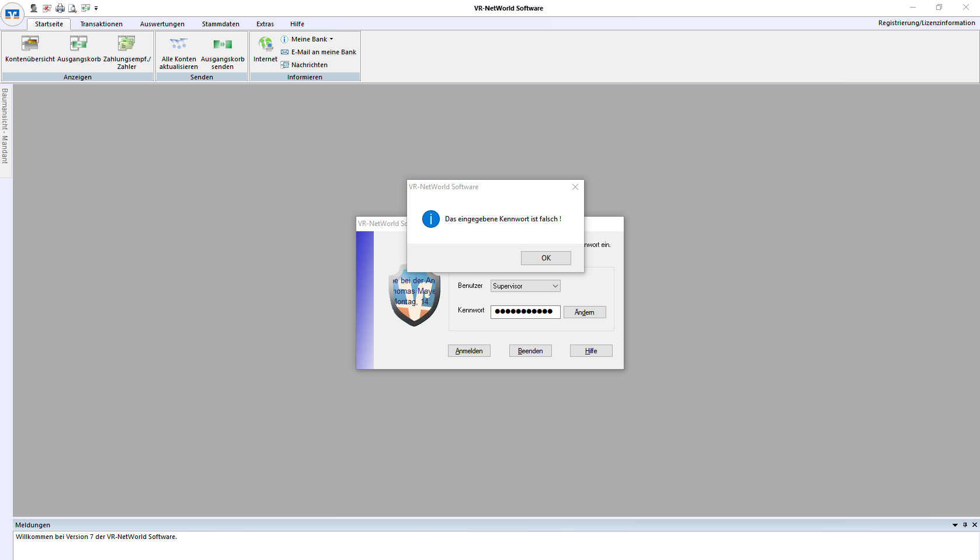
Task: Open the Internet browser icon
Action: (x=265, y=49)
